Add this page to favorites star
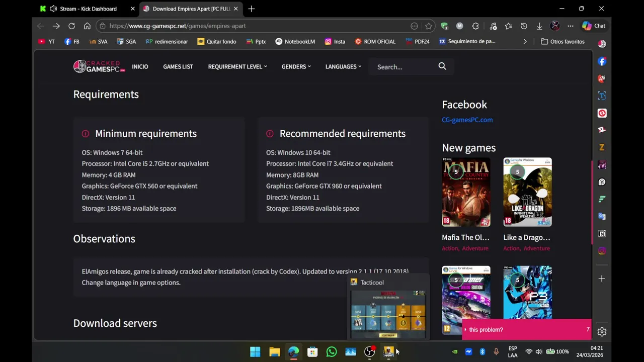This screenshot has height=362, width=644. point(429,26)
